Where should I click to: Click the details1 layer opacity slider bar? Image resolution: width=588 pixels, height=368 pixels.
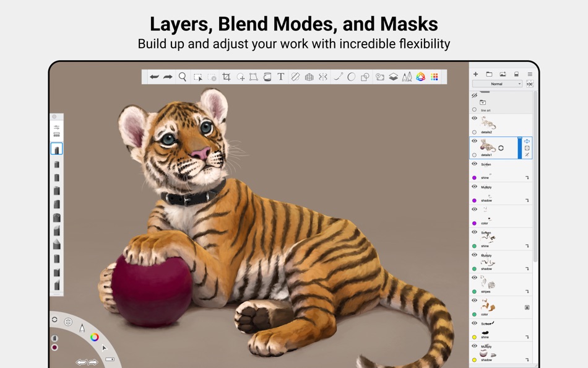(520, 148)
